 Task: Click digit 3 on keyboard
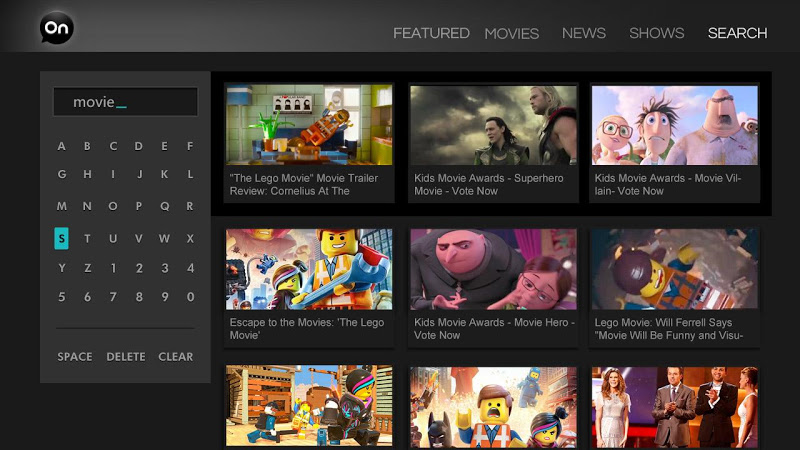[x=165, y=268]
